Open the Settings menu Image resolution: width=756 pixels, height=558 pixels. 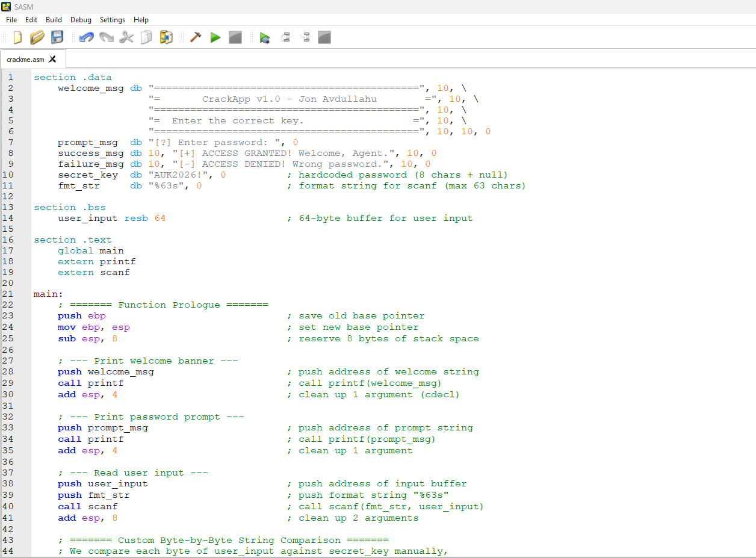113,20
